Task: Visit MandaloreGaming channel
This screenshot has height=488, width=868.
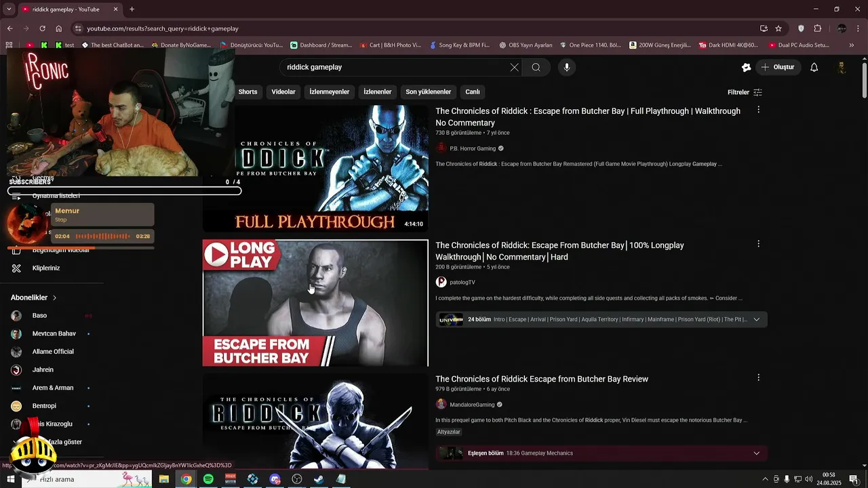Action: pyautogui.click(x=472, y=405)
